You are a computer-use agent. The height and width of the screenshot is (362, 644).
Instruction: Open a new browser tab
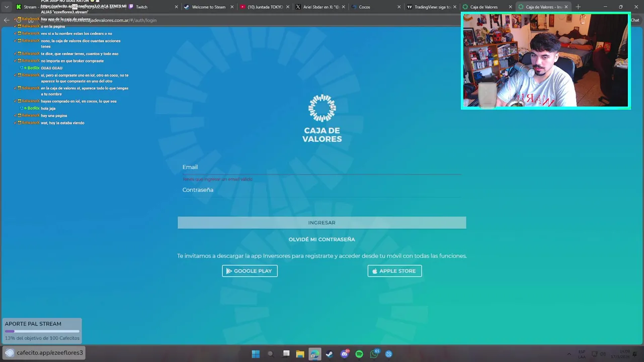tap(578, 7)
